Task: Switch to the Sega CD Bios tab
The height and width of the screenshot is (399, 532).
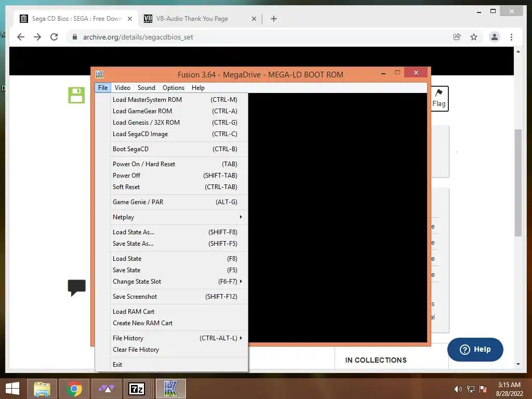Action: (75, 19)
